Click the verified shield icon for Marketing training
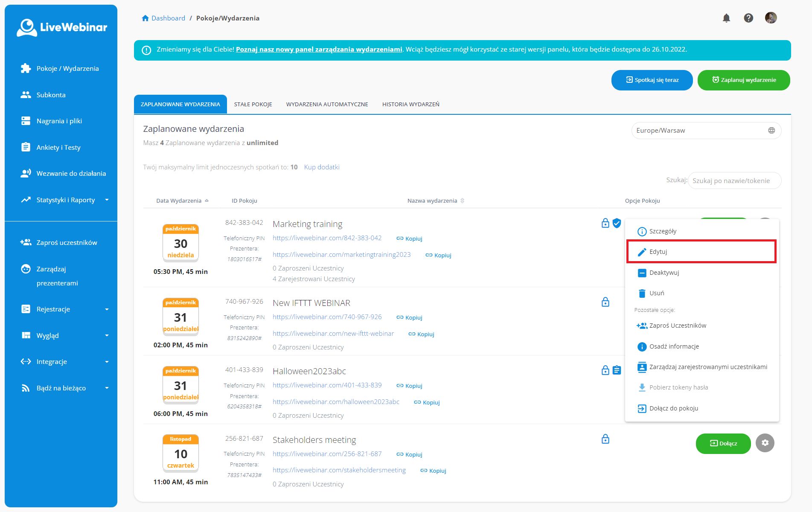This screenshot has width=812, height=512. click(x=617, y=223)
